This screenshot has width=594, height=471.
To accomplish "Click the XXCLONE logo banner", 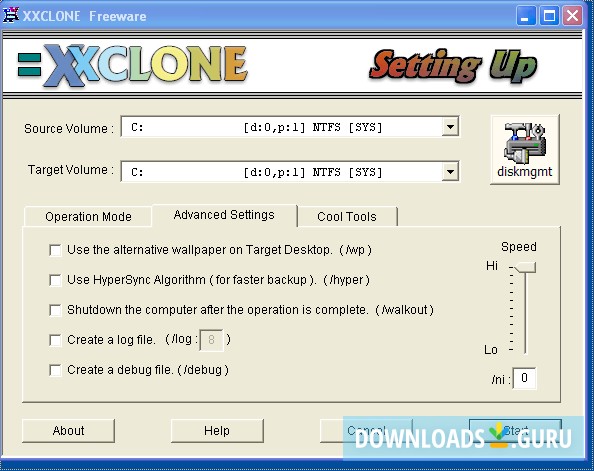I will point(133,65).
